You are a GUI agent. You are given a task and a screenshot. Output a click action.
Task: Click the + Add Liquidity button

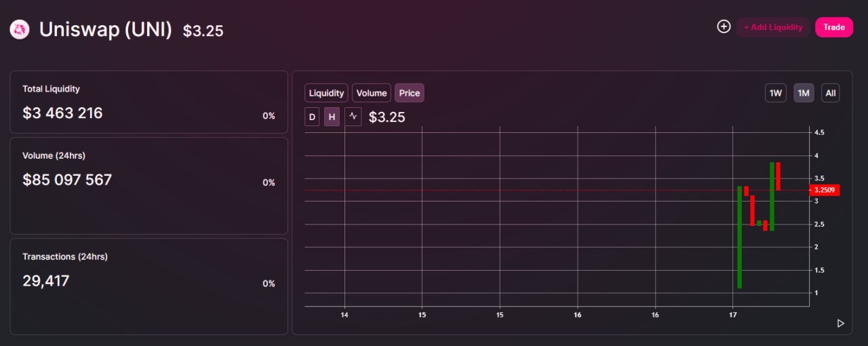coord(773,27)
